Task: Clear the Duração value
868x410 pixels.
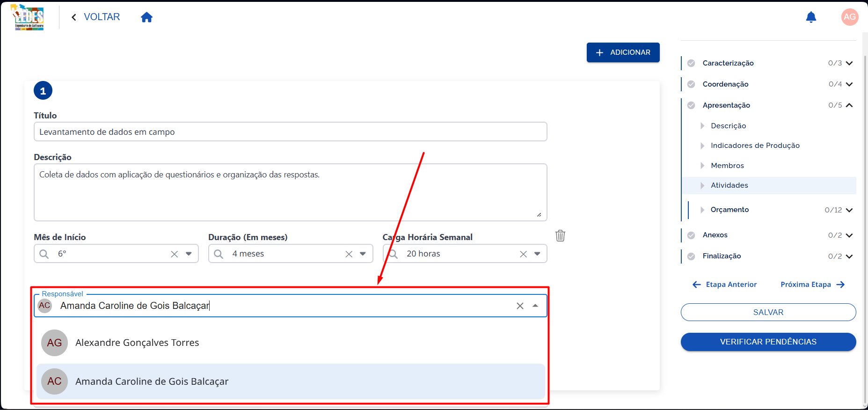Action: 349,254
